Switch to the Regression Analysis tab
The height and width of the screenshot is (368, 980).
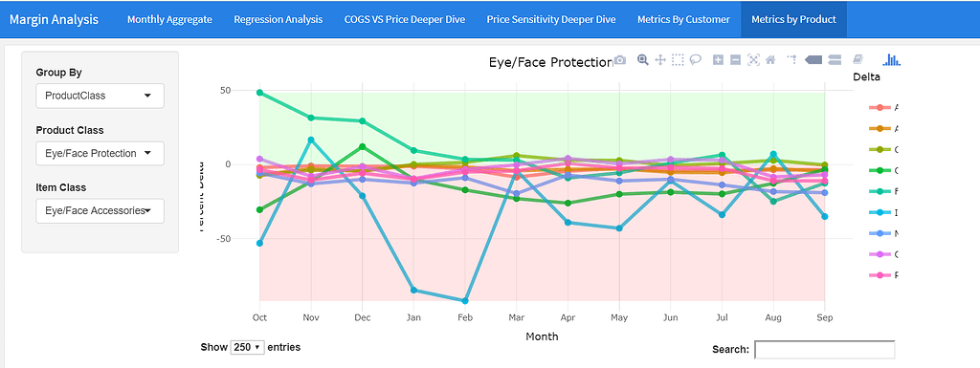(x=278, y=19)
